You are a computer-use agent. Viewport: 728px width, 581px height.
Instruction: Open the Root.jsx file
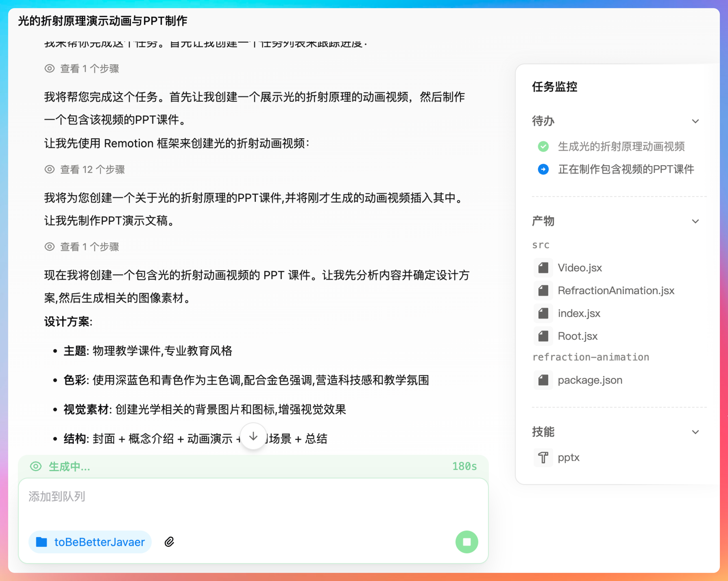(577, 336)
